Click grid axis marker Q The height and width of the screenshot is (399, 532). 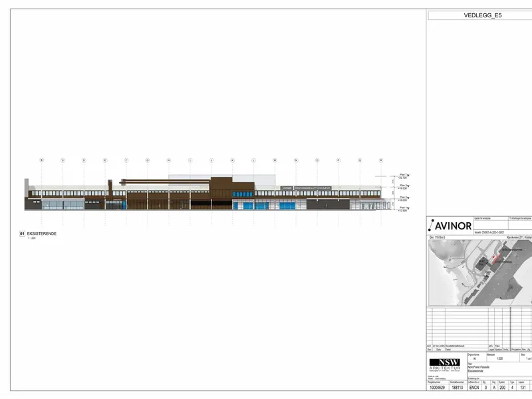(360, 160)
